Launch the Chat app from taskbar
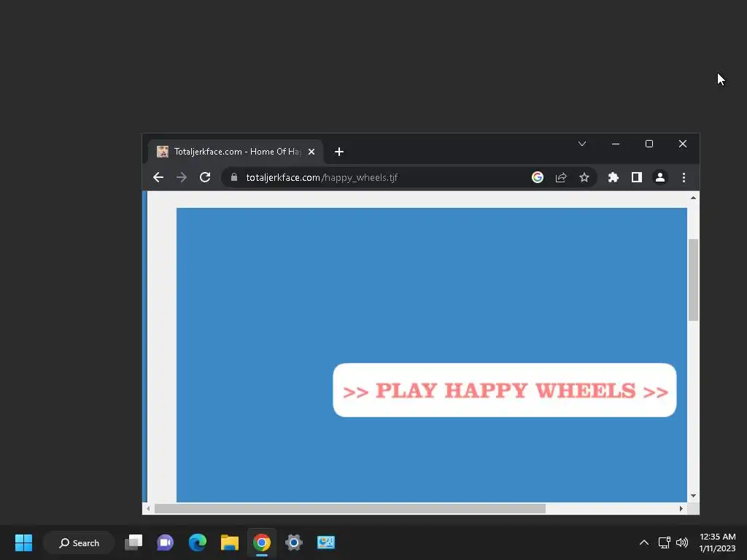Image resolution: width=747 pixels, height=560 pixels. pos(166,542)
